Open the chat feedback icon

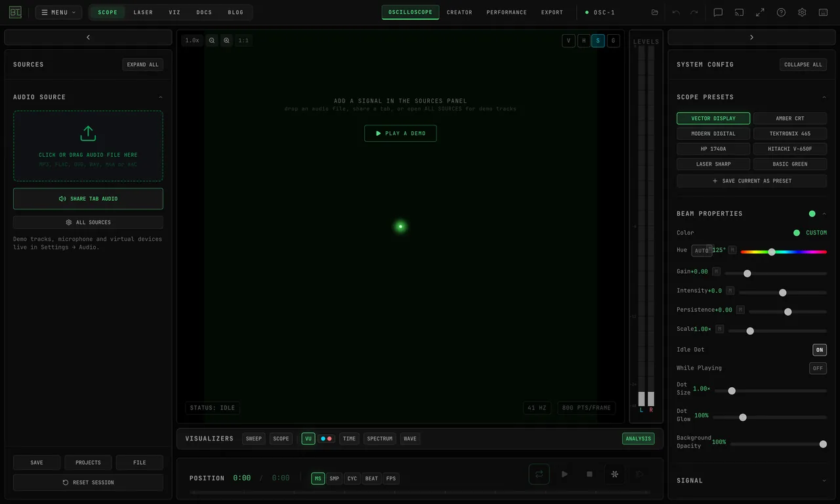pyautogui.click(x=718, y=12)
